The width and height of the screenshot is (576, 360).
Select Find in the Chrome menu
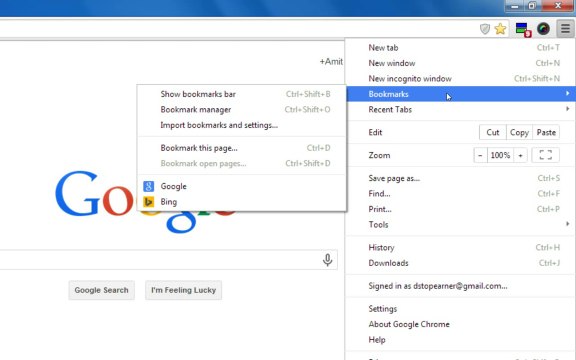click(460, 194)
